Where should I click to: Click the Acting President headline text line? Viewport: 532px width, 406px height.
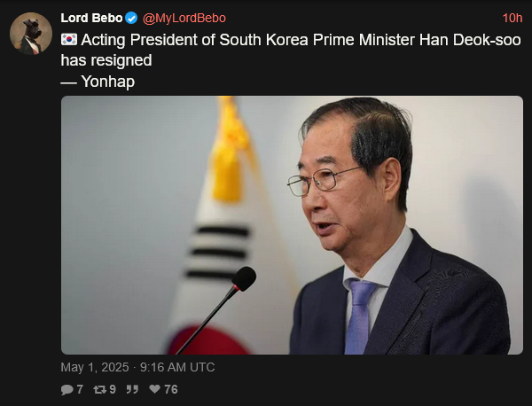[301, 40]
